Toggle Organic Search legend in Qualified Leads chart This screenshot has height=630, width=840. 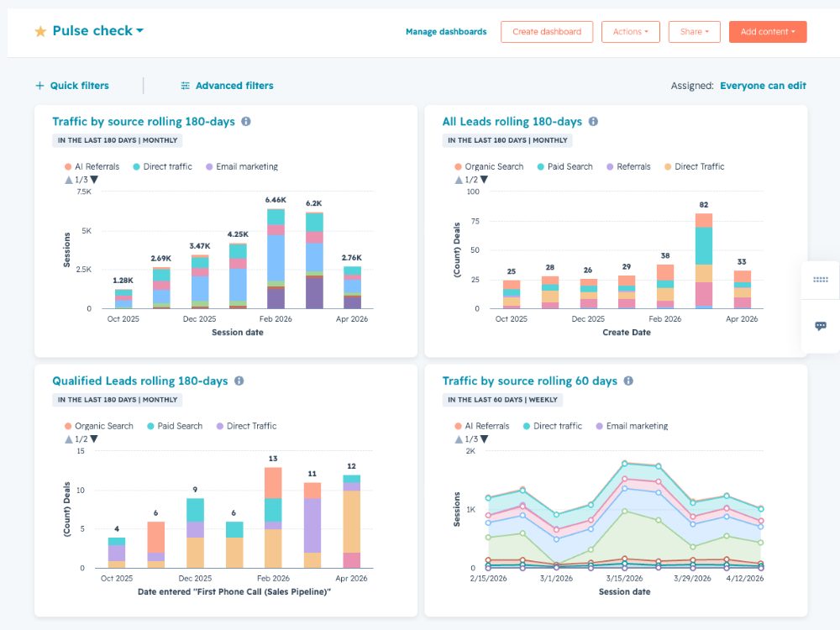click(98, 426)
